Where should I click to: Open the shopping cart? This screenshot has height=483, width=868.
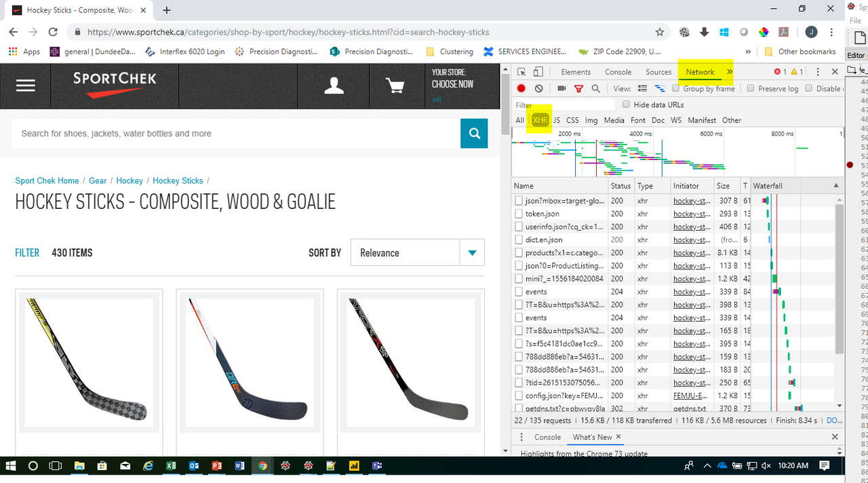(x=395, y=85)
